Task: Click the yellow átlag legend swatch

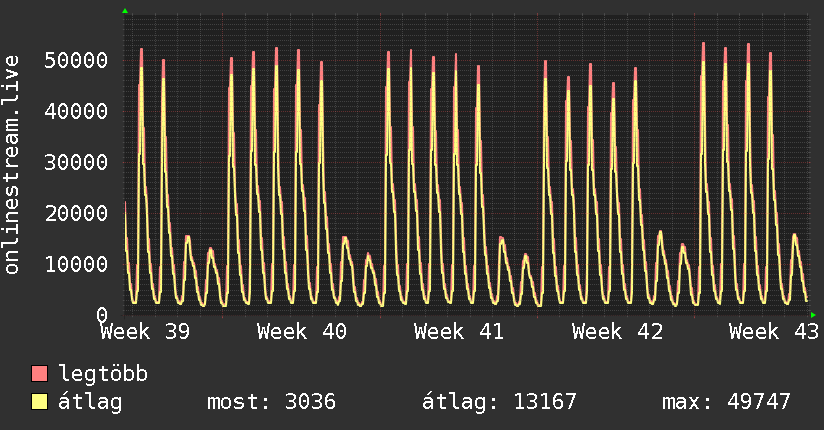Action: (39, 402)
